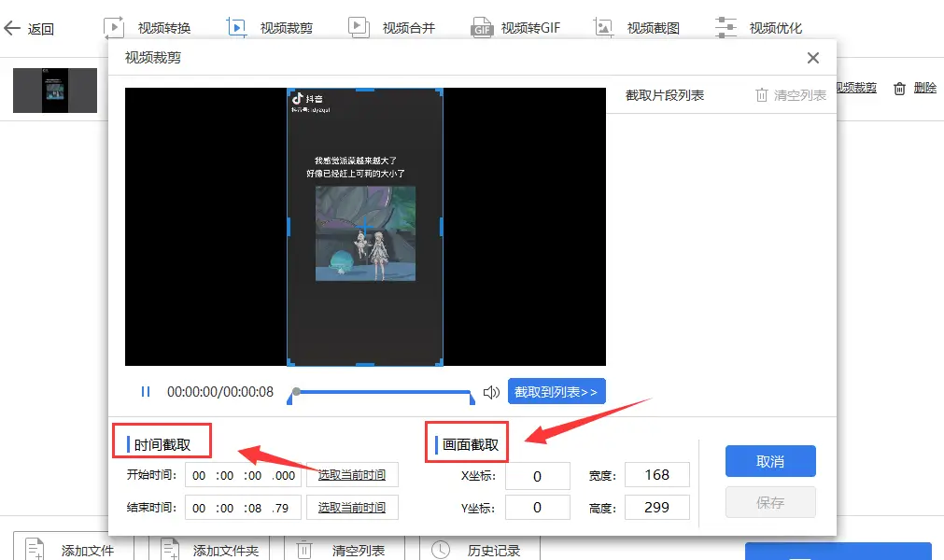Click the 画面截取 section label
The image size is (944, 560).
pos(471,444)
